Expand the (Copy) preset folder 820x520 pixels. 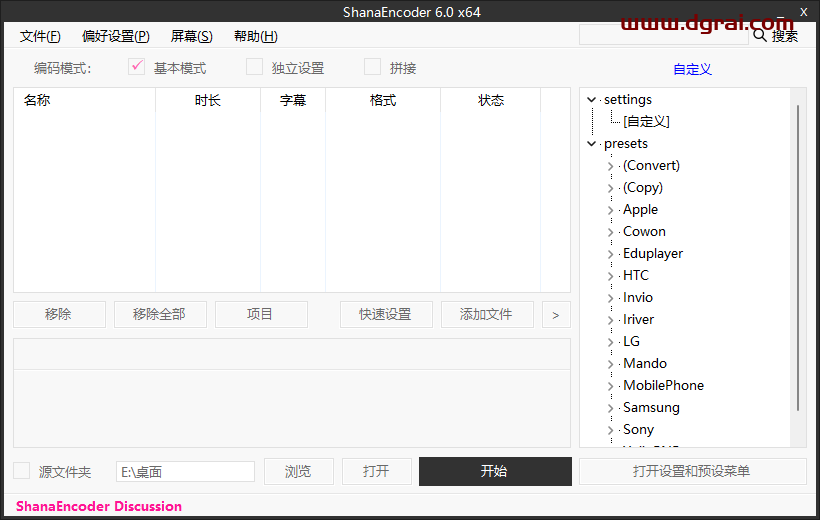610,188
